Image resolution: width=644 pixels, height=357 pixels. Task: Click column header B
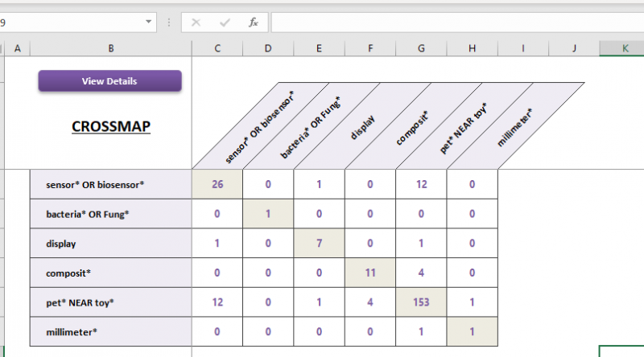pyautogui.click(x=110, y=48)
